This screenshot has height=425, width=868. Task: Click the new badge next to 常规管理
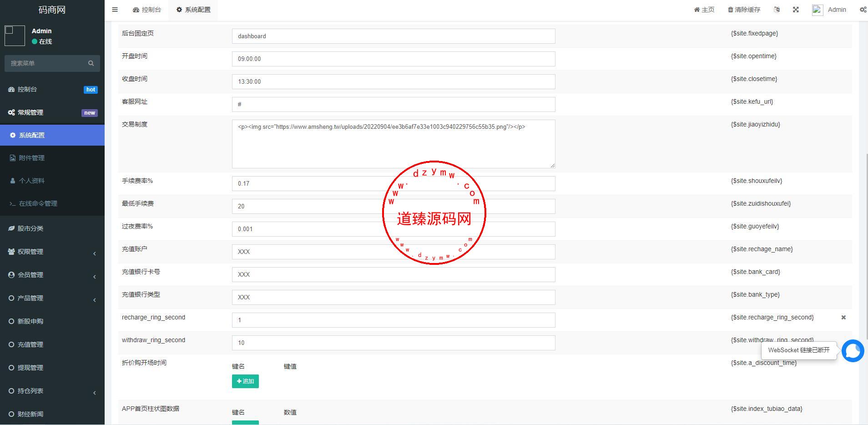pos(90,113)
